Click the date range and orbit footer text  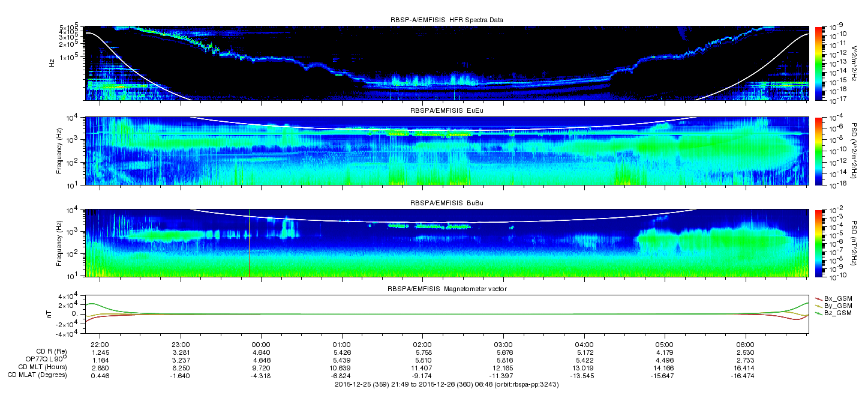pyautogui.click(x=446, y=384)
